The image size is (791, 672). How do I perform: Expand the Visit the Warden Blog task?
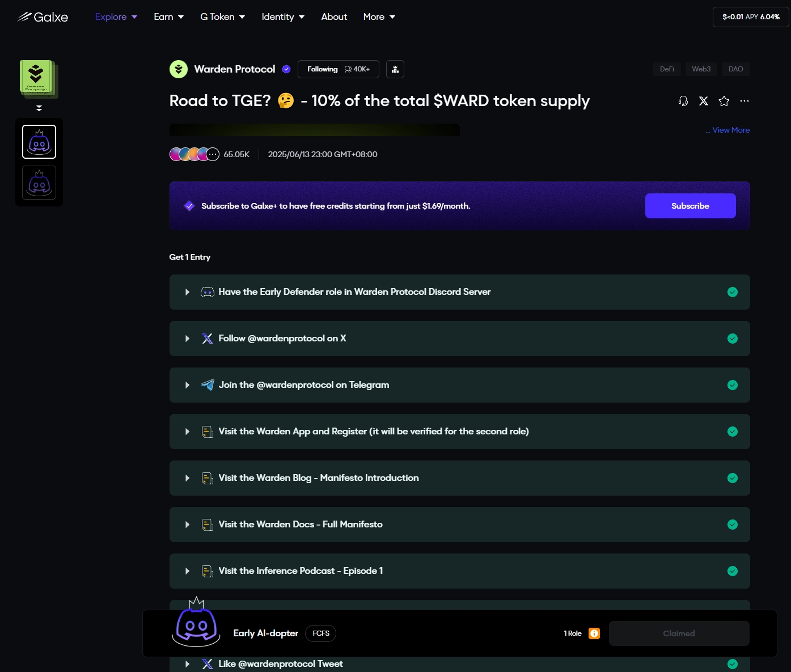point(187,478)
